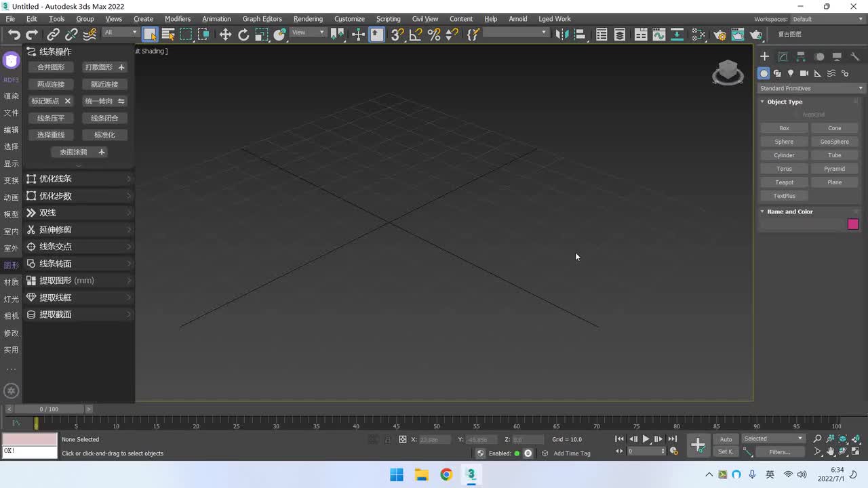Click the 合并图形 button
The width and height of the screenshot is (868, 488).
(x=51, y=67)
